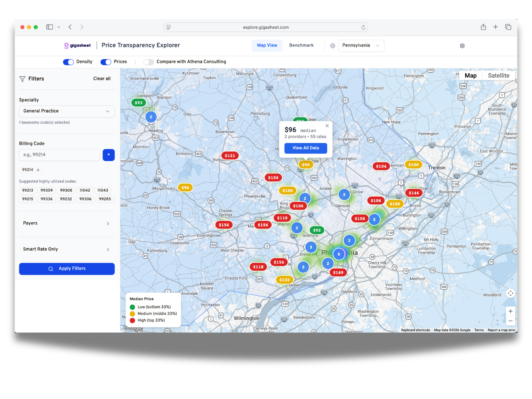This screenshot has height=399, width=532.
Task: Expand the Payers filter section
Action: tap(67, 223)
